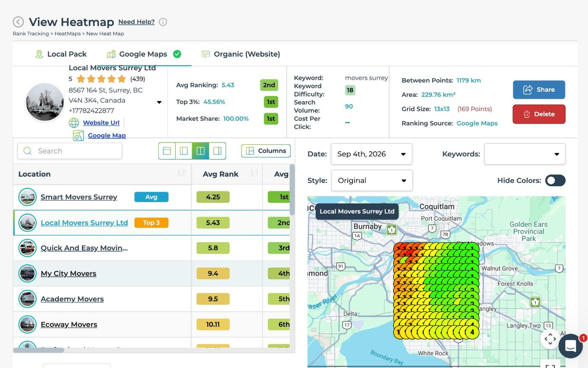Screen dimensions: 588x368
Task: Open Smart Movers Surrey link
Action: tap(79, 197)
